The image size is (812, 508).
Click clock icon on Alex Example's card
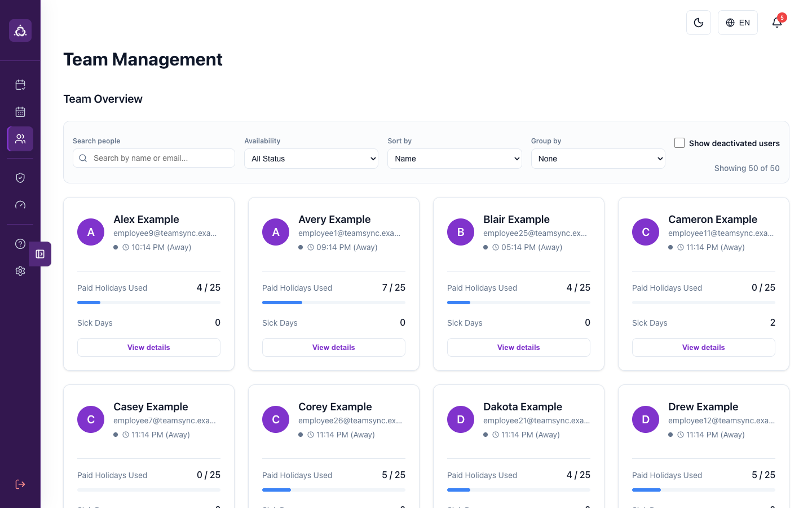coord(126,247)
